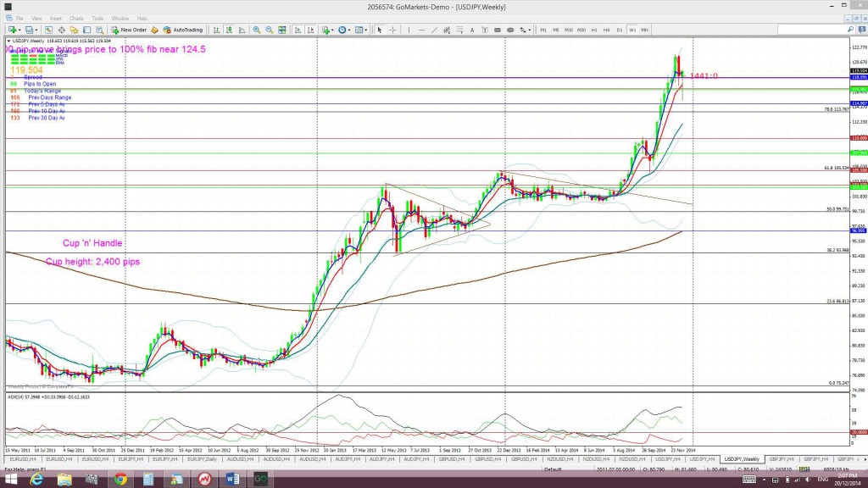
Task: Expand the Templates dropdown arrow
Action: point(366,30)
